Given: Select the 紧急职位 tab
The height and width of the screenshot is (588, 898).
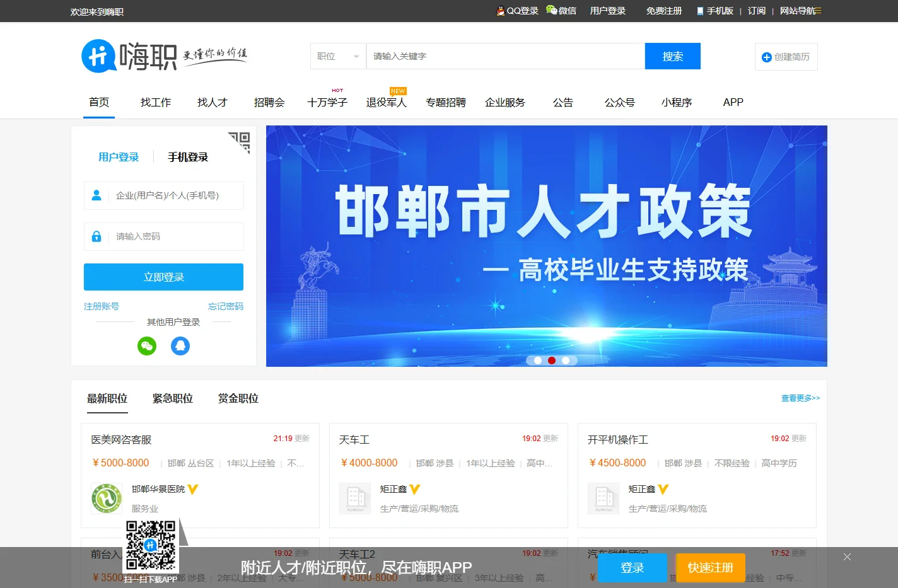Looking at the screenshot, I should pyautogui.click(x=173, y=398).
